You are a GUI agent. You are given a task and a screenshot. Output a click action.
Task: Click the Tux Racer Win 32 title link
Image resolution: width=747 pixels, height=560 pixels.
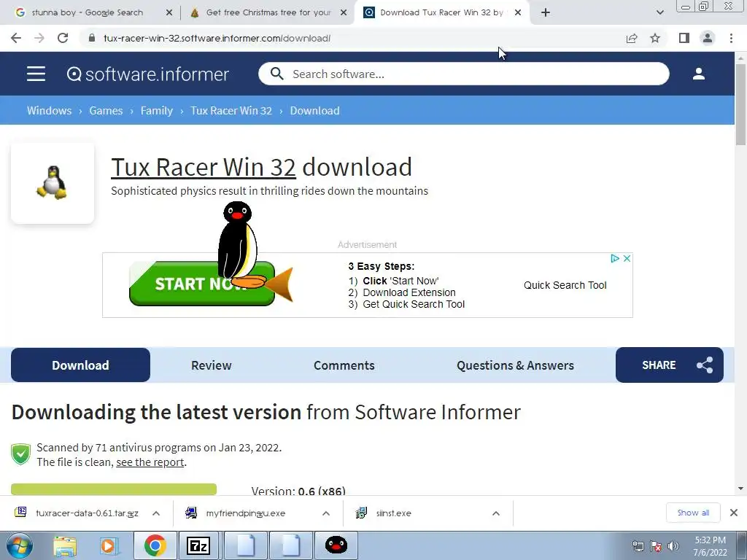204,167
